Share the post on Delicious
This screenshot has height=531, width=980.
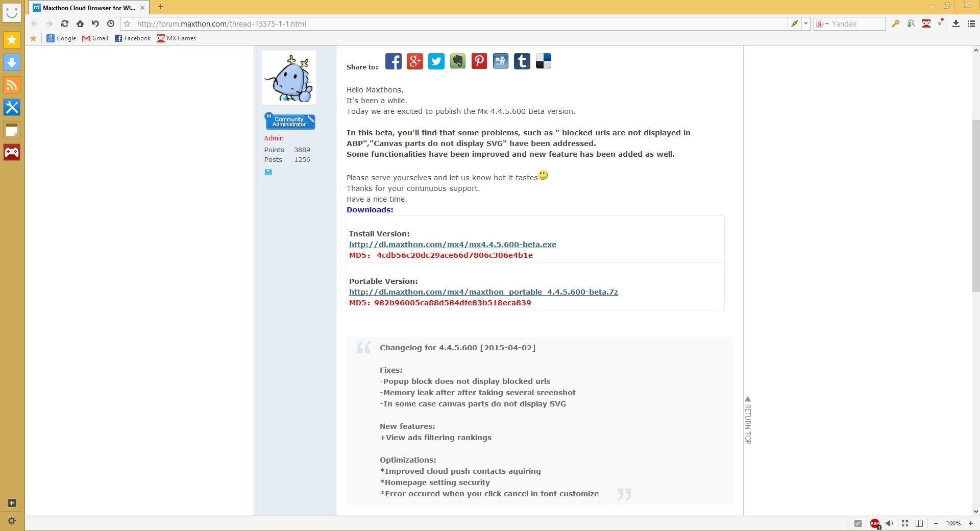544,61
